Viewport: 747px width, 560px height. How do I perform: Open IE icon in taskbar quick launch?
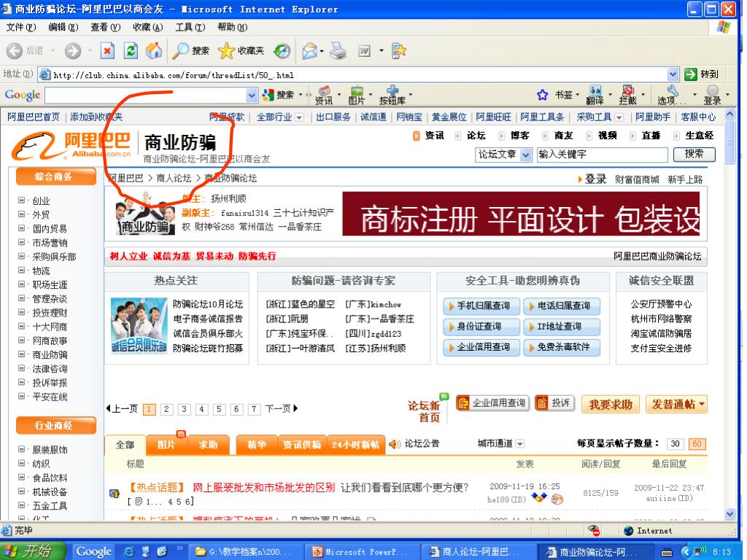click(x=129, y=551)
